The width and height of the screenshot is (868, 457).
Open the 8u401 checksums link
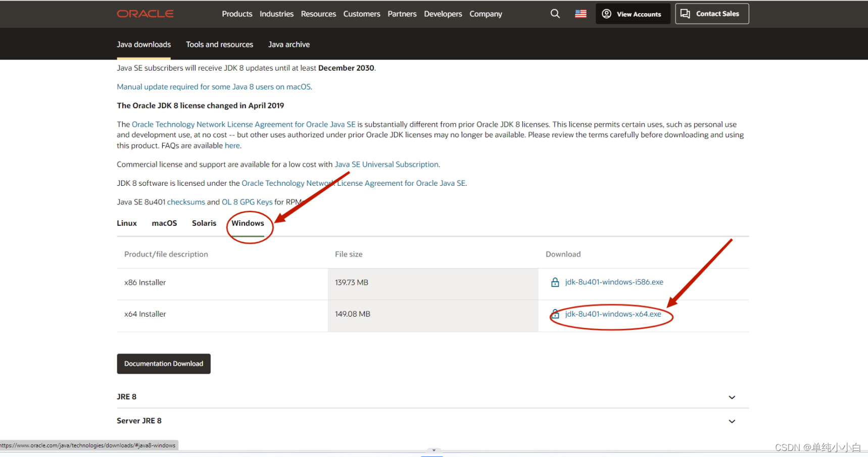(x=186, y=202)
